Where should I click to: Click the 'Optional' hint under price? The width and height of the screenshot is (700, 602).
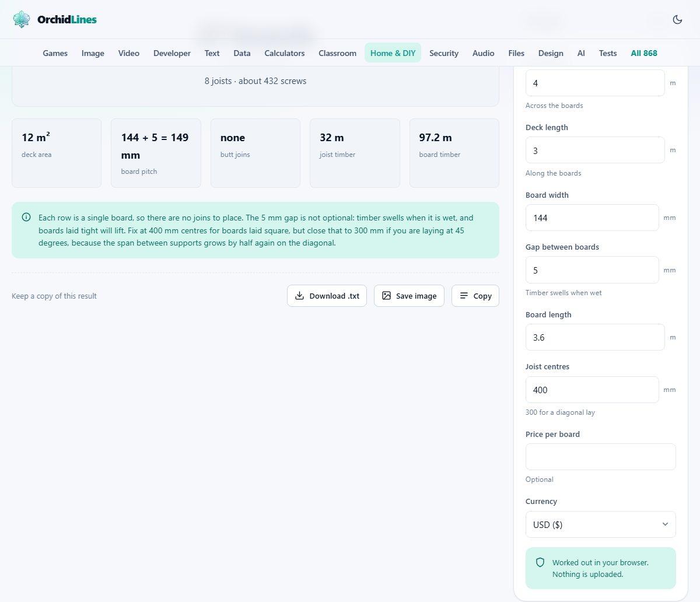(x=539, y=480)
